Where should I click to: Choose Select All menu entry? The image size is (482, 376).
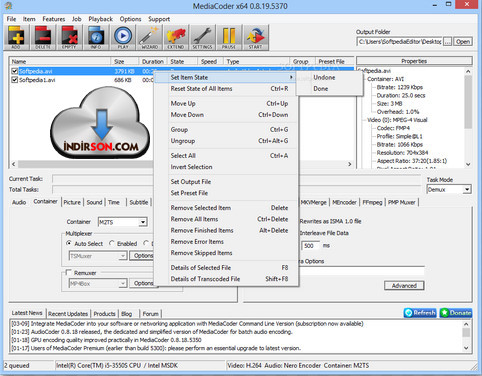tap(227, 155)
